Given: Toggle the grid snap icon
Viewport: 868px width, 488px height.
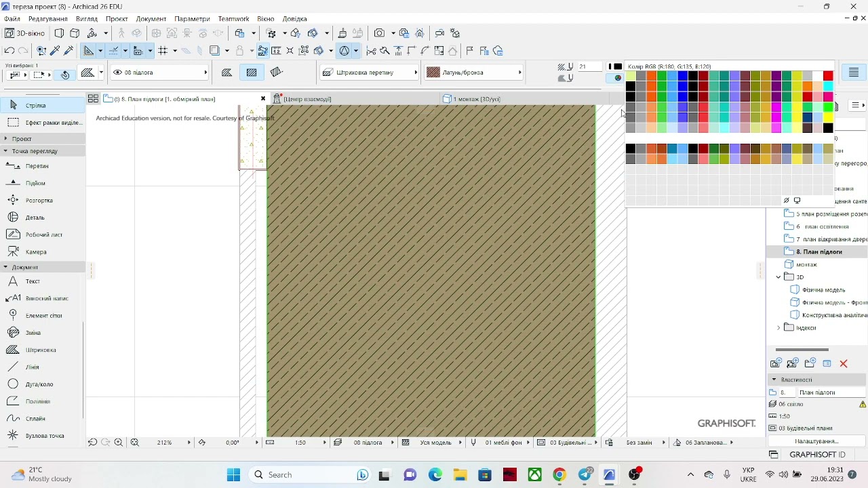Looking at the screenshot, I should point(163,51).
